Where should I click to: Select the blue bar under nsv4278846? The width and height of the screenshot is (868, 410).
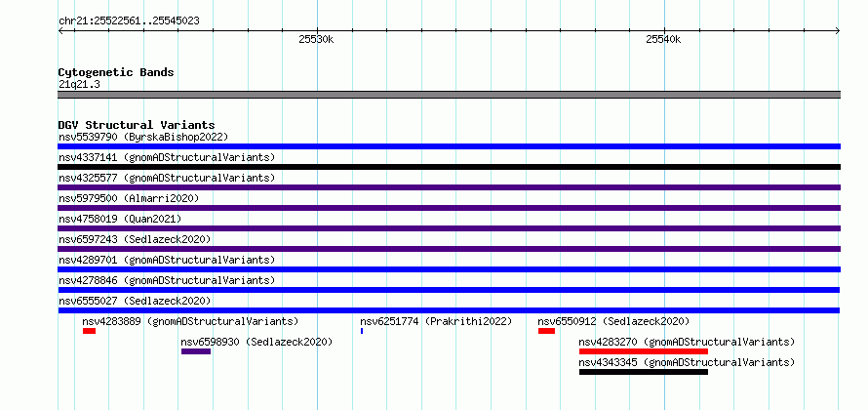pos(449,290)
